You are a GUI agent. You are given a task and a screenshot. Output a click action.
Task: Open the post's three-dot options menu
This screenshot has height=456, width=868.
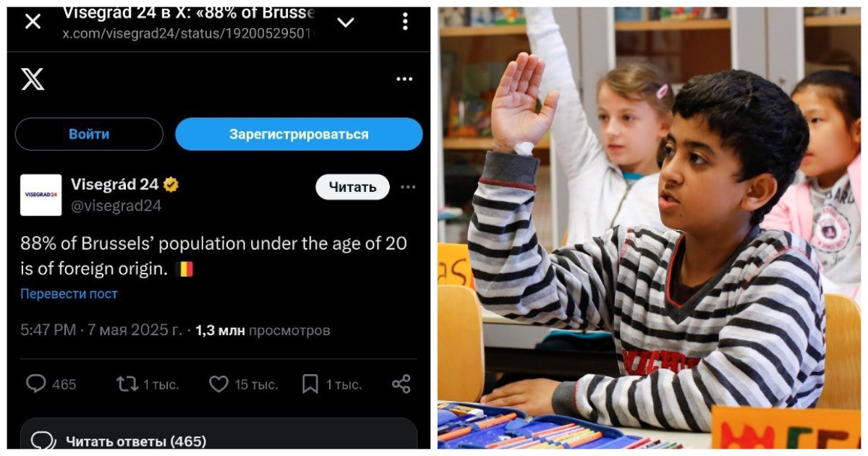coord(408,187)
